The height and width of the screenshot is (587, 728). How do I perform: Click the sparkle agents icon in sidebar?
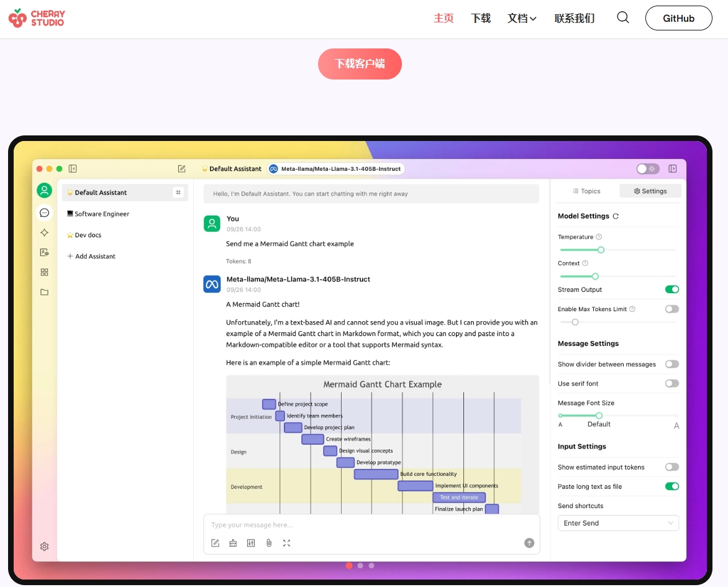click(44, 232)
